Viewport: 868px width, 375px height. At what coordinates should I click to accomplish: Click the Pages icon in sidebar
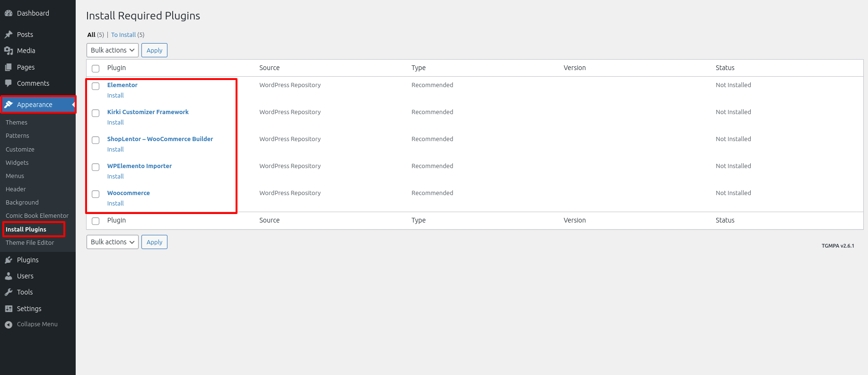[9, 67]
